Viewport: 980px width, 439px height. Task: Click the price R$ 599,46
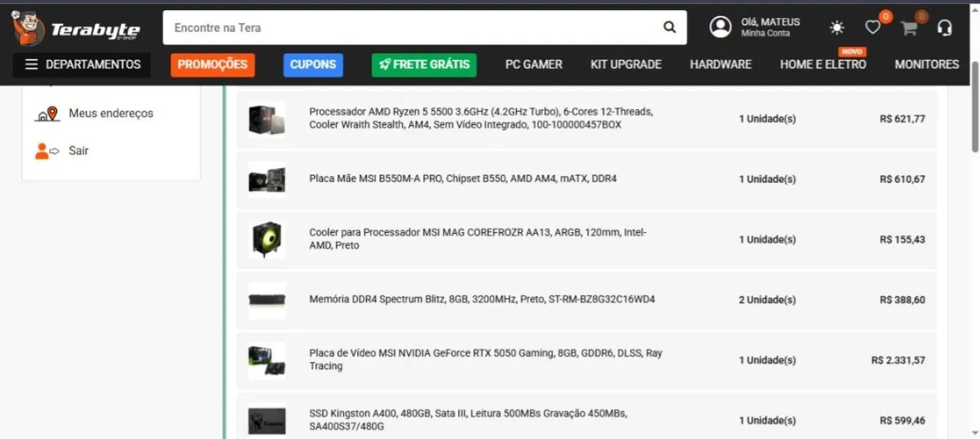click(x=902, y=421)
